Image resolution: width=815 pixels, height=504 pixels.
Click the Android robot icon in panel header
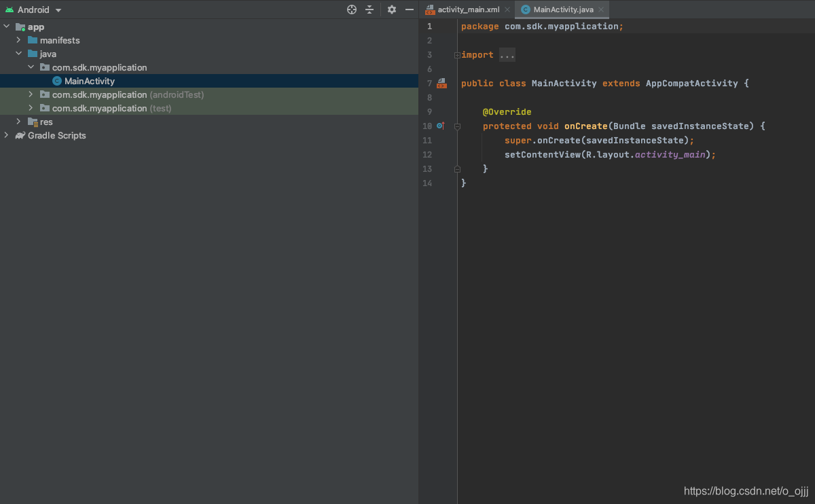pyautogui.click(x=10, y=10)
